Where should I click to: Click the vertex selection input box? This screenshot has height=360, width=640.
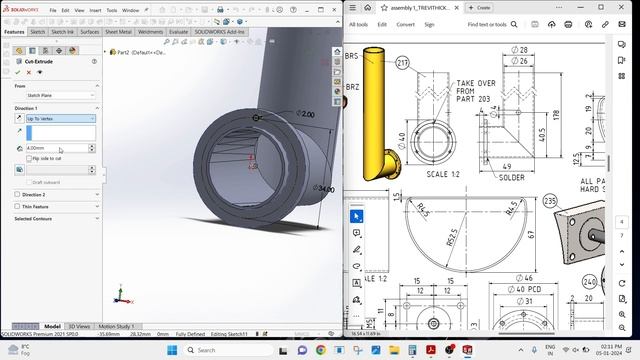click(61, 133)
